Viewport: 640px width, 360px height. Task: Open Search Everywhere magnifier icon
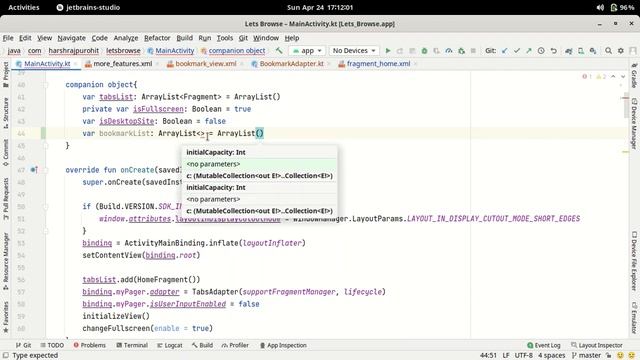pyautogui.click(x=608, y=51)
